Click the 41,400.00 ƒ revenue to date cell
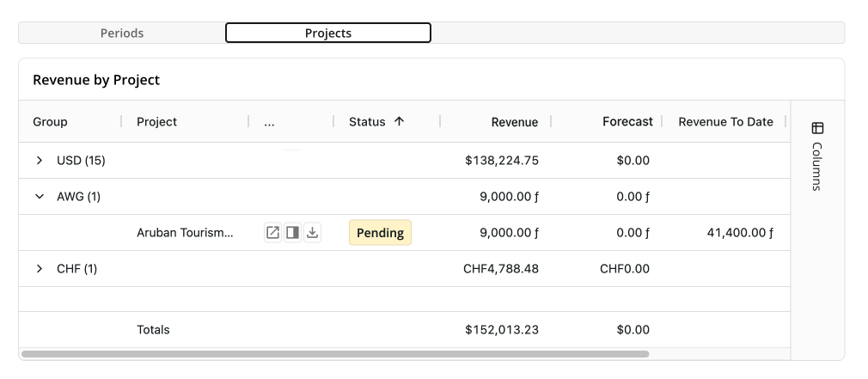Screen dimensions: 868x379 (740, 232)
